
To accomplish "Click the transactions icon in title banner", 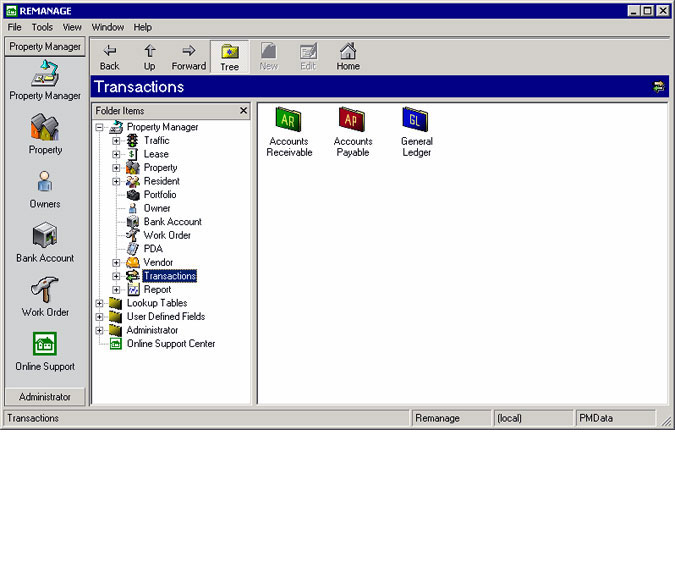I will point(659,87).
